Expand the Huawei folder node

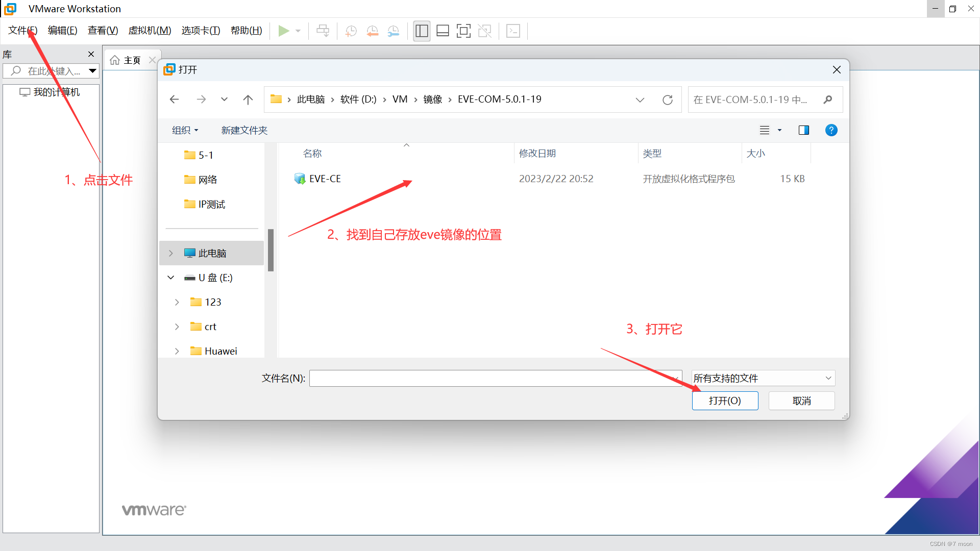click(177, 351)
